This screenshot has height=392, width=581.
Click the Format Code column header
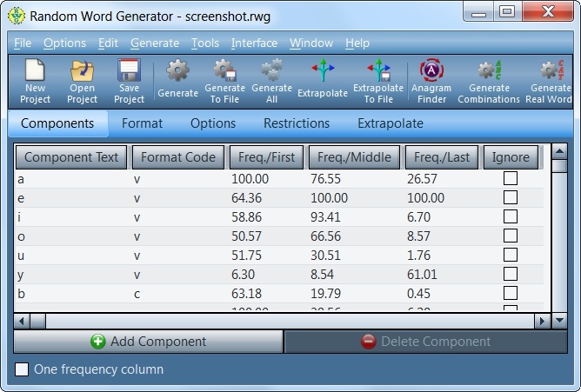(178, 157)
